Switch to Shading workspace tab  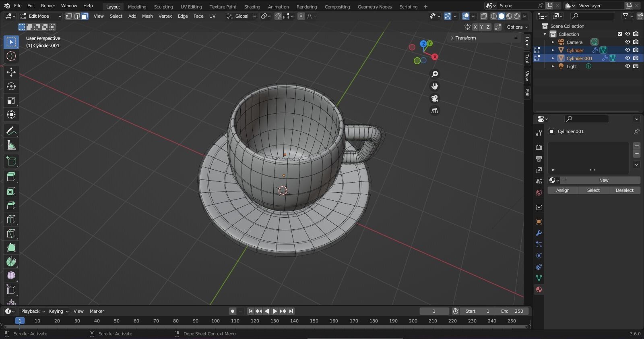click(x=252, y=6)
